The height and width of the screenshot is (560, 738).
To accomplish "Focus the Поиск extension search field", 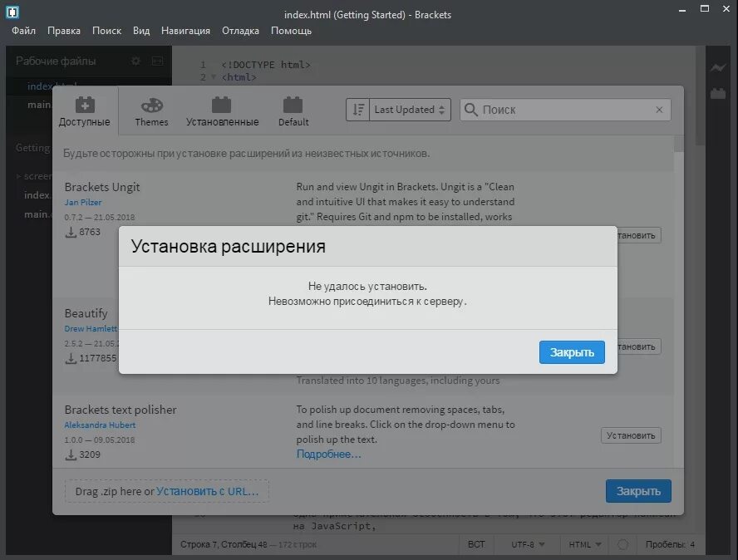I will (565, 110).
